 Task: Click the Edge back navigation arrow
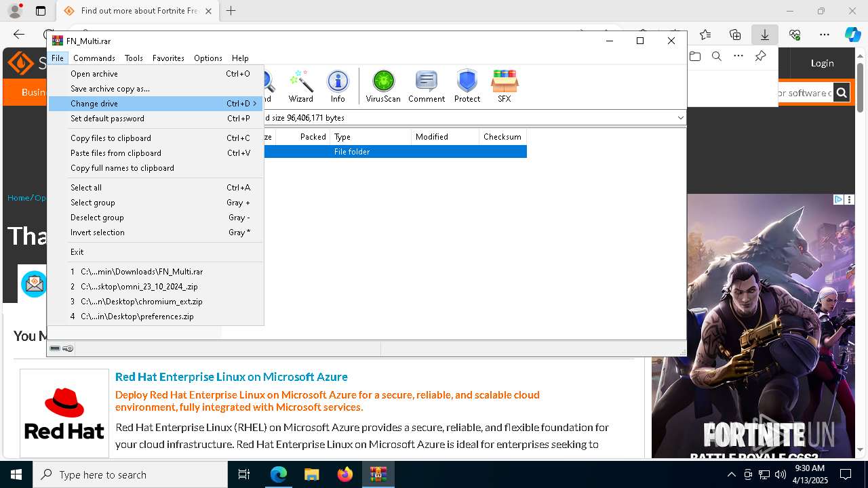(x=19, y=35)
